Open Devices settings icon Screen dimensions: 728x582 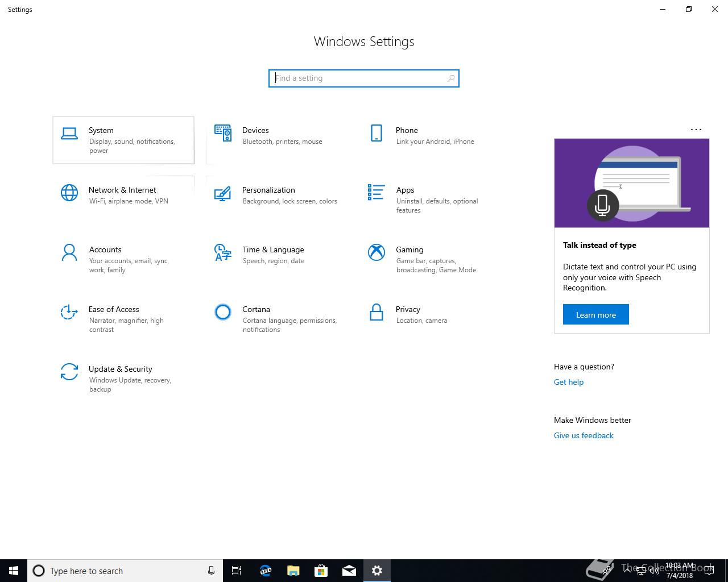pos(222,133)
